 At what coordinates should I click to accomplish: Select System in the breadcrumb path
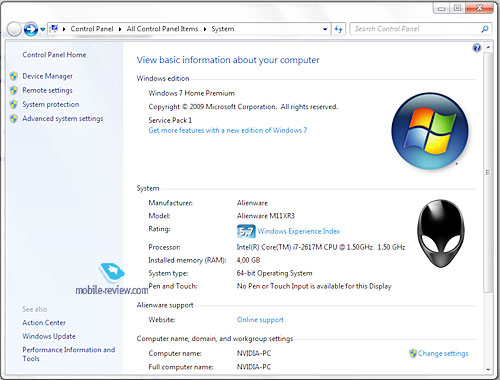point(223,29)
